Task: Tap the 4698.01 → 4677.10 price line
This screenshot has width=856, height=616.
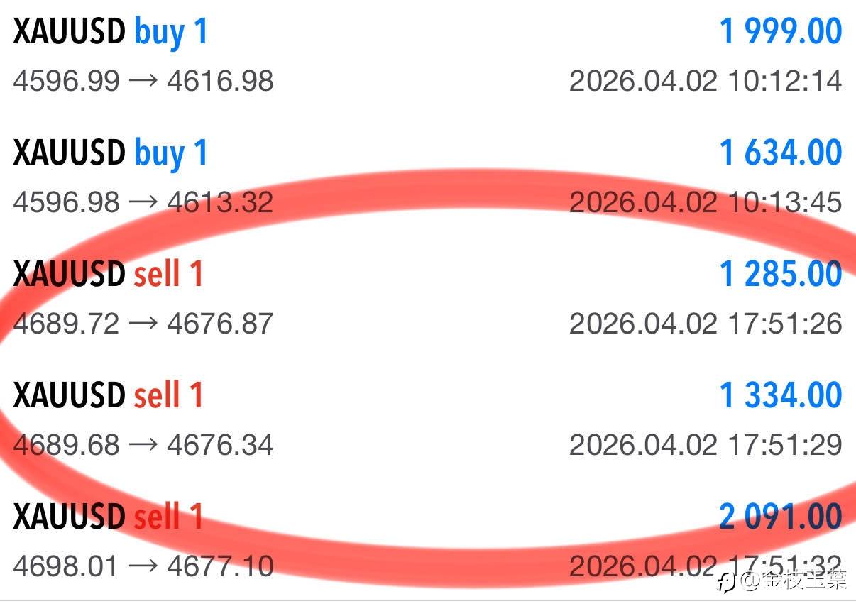Action: point(143,566)
